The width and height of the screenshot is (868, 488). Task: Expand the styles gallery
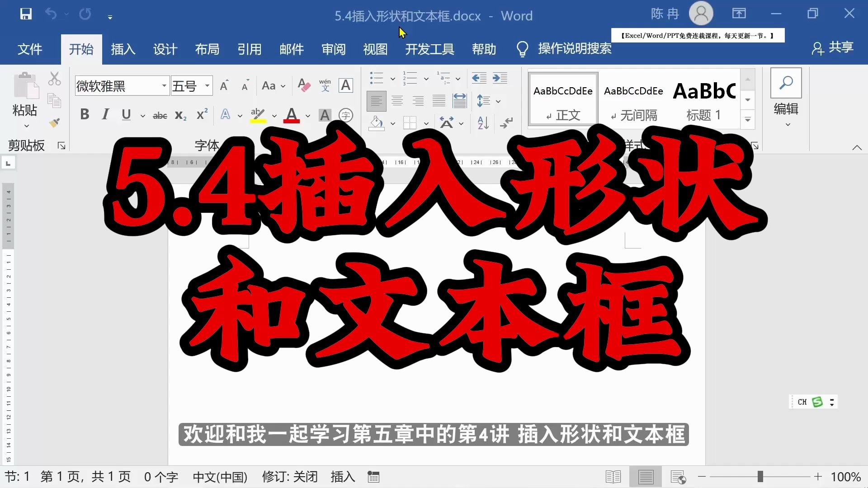coord(748,118)
